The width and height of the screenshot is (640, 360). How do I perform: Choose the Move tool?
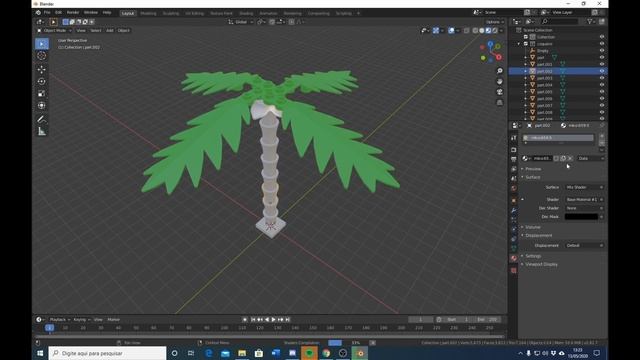point(42,69)
